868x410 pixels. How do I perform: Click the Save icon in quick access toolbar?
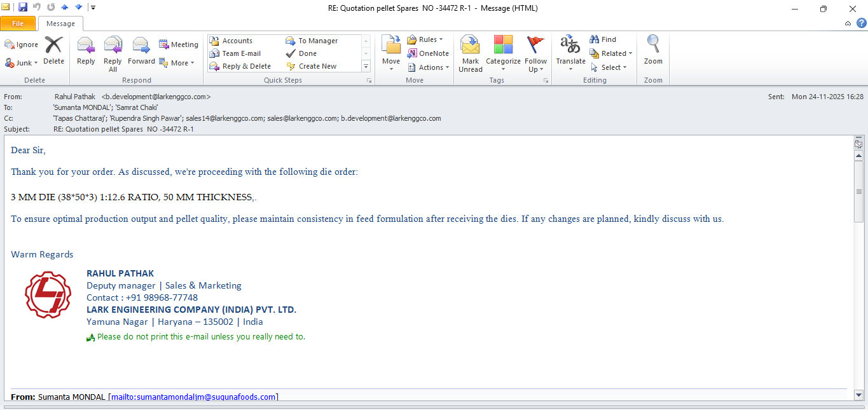point(23,8)
